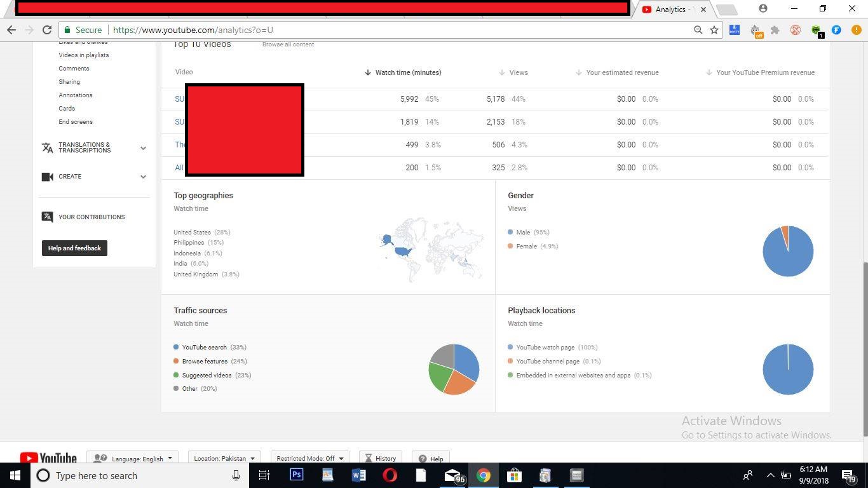The height and width of the screenshot is (488, 868).
Task: Open the Restricted Mode: Off dropdown
Action: click(309, 458)
